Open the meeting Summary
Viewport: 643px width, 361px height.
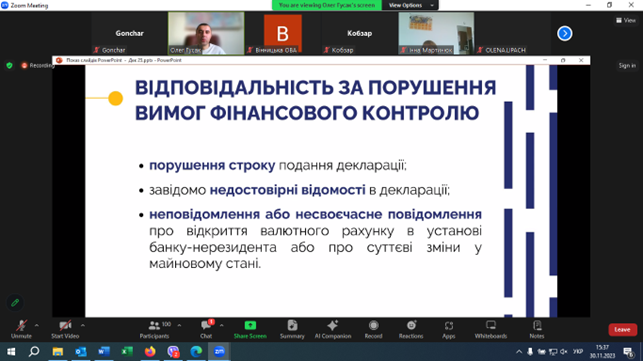(292, 329)
